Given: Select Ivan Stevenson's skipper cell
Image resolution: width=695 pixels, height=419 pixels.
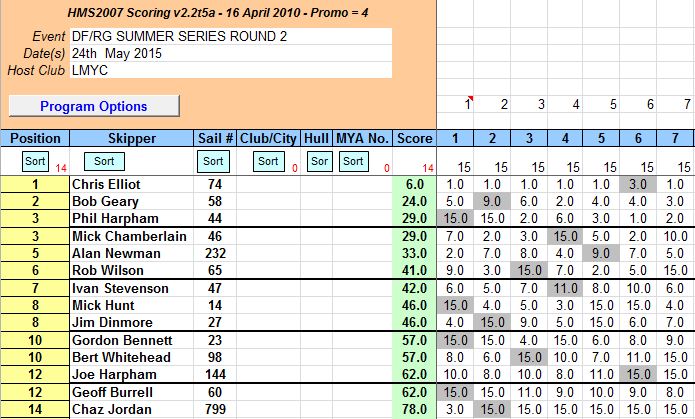Looking at the screenshot, I should click(131, 289).
